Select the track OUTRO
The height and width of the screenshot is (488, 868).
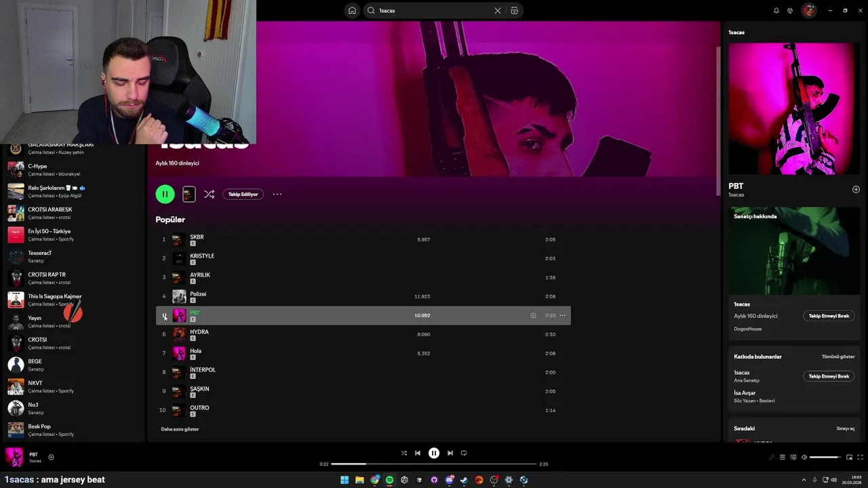pos(363,410)
